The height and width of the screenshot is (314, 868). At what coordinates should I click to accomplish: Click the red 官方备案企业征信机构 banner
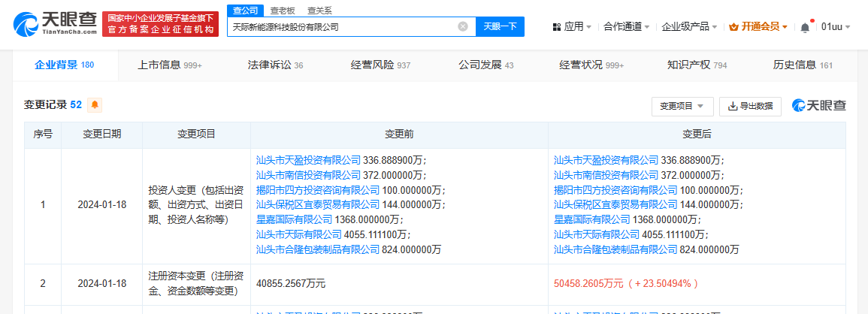(x=161, y=24)
